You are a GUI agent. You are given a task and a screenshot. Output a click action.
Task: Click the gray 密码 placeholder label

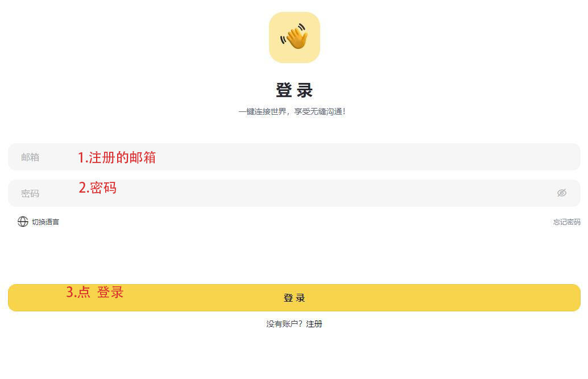[x=30, y=193]
